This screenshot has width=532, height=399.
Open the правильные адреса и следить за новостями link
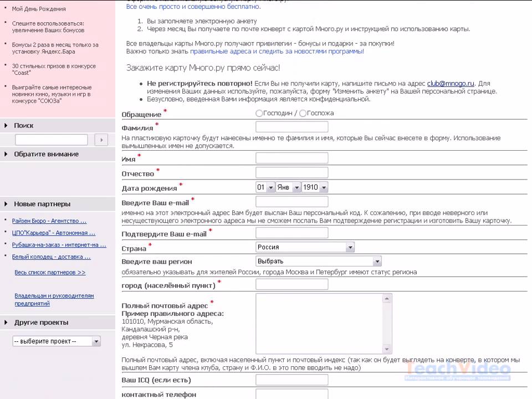pyautogui.click(x=277, y=52)
